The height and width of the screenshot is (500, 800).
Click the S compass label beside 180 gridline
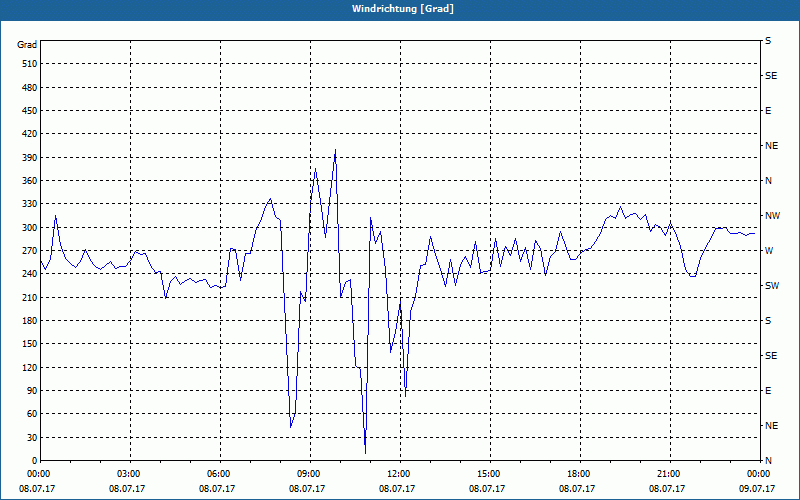click(768, 321)
